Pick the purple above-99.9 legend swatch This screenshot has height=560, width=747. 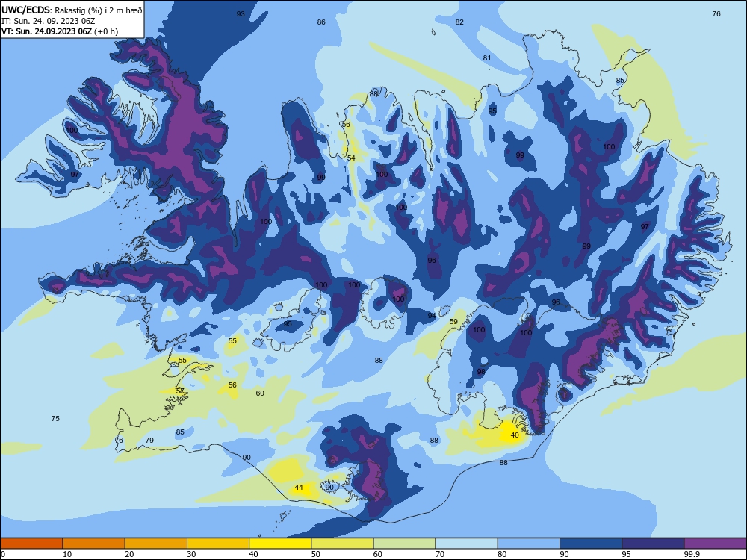pos(715,544)
